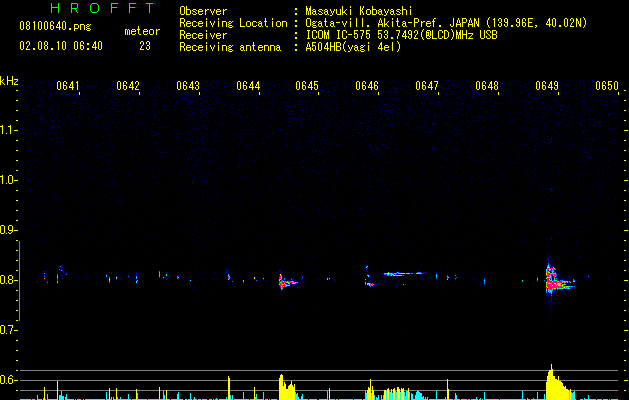This screenshot has height=400, width=629.
Task: Click the meteor label
Action: (142, 31)
